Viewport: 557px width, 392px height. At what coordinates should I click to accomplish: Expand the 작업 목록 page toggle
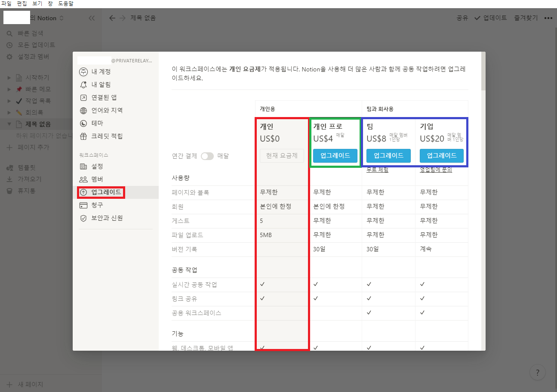[9, 101]
